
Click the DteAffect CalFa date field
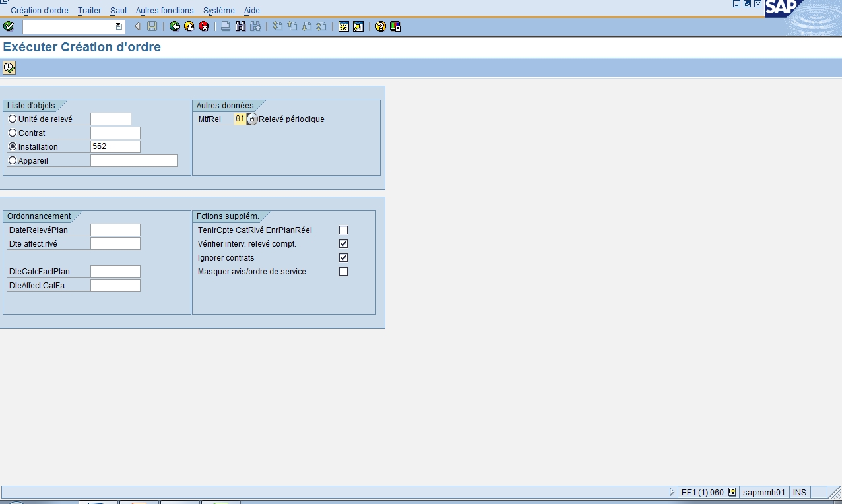pos(115,286)
